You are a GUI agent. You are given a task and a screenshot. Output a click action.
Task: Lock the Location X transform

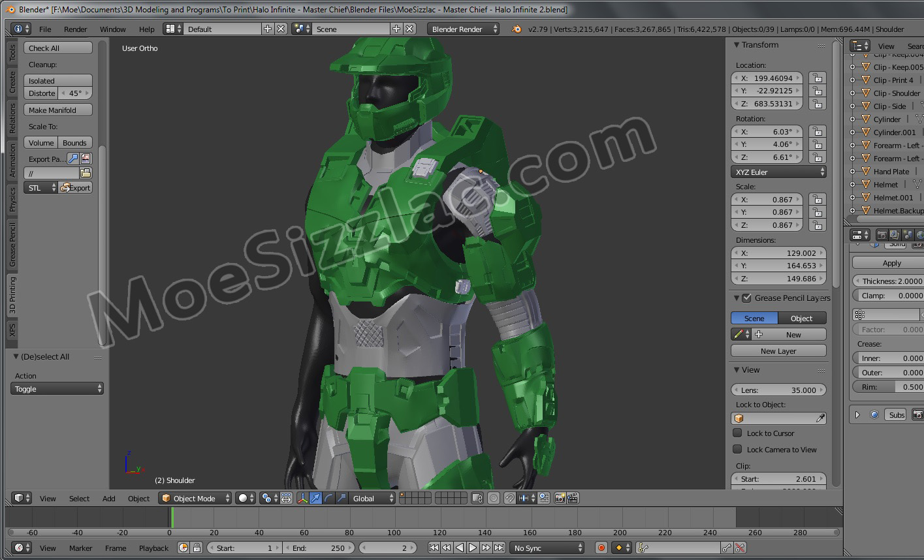pyautogui.click(x=816, y=78)
